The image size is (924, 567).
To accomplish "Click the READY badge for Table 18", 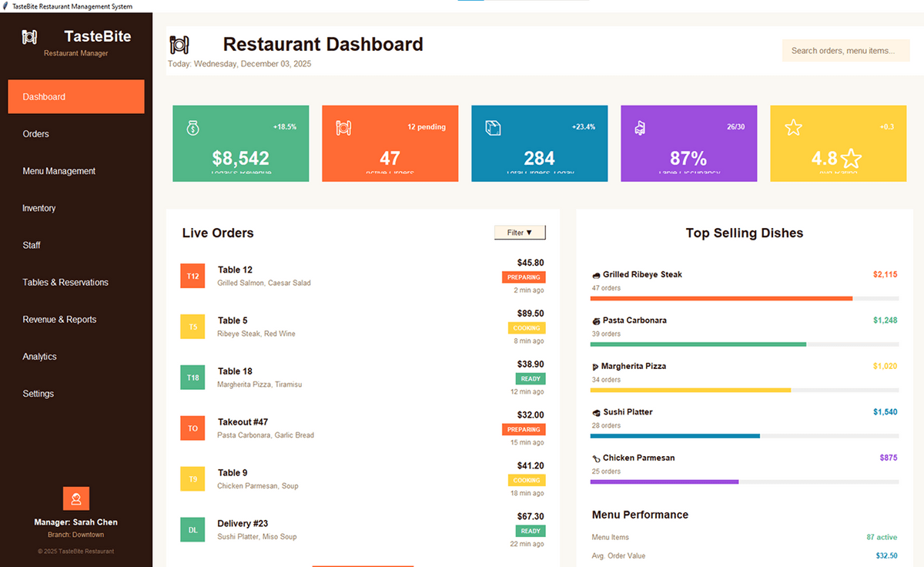I will tap(531, 379).
